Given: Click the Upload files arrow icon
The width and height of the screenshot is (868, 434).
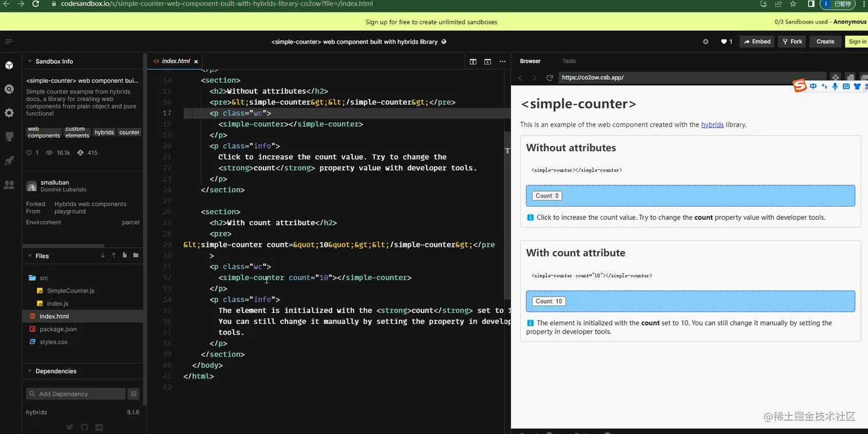Looking at the screenshot, I should coord(114,255).
